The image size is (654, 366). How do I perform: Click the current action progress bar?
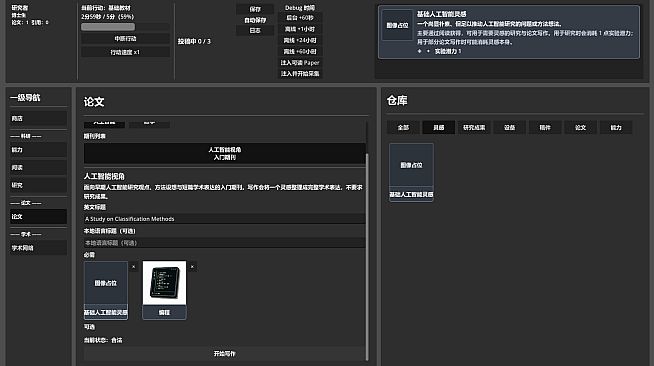click(x=125, y=27)
